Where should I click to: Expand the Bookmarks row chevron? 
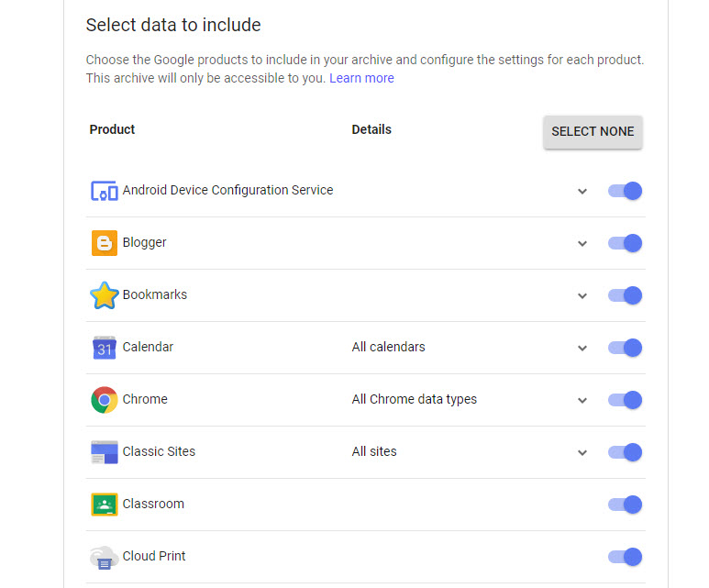(582, 295)
